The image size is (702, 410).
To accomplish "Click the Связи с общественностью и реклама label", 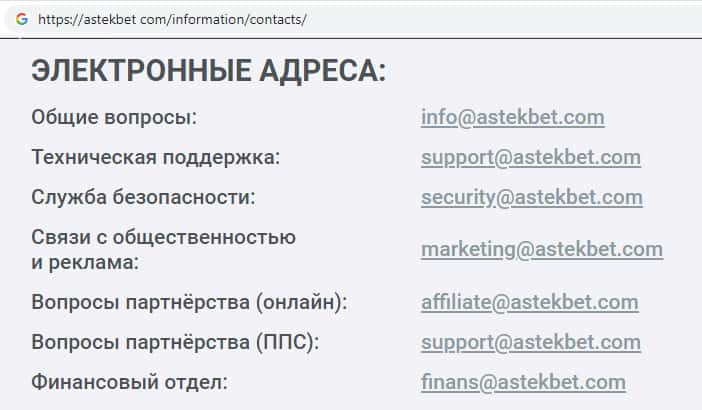I will point(163,249).
